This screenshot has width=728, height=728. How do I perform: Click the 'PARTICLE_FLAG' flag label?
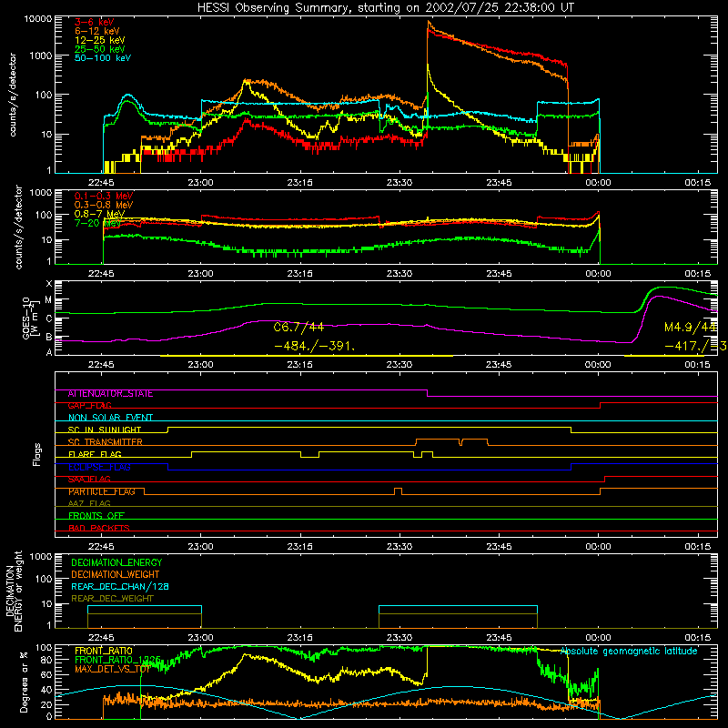(102, 491)
